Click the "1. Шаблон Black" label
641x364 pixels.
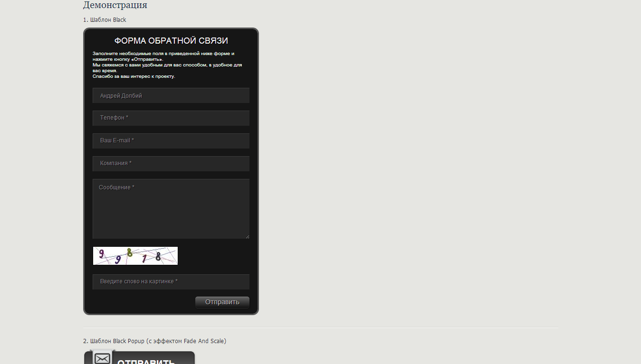105,20
